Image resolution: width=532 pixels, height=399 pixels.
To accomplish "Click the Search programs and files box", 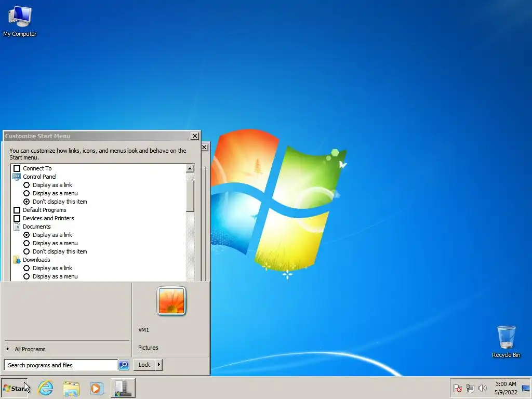I will pyautogui.click(x=61, y=365).
